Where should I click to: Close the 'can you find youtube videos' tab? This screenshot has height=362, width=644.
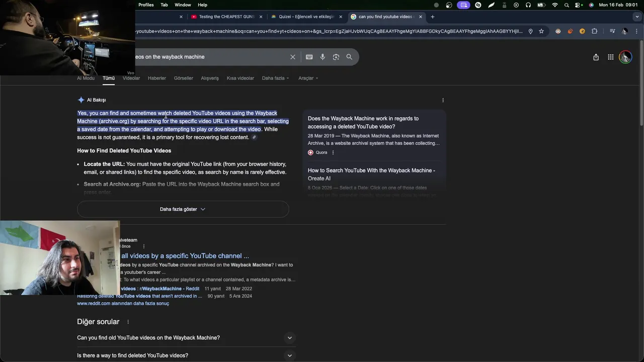tap(421, 17)
